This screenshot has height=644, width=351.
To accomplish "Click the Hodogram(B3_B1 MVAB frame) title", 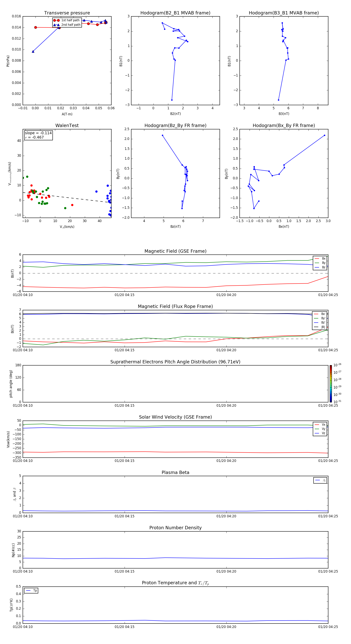I will pyautogui.click(x=284, y=13).
